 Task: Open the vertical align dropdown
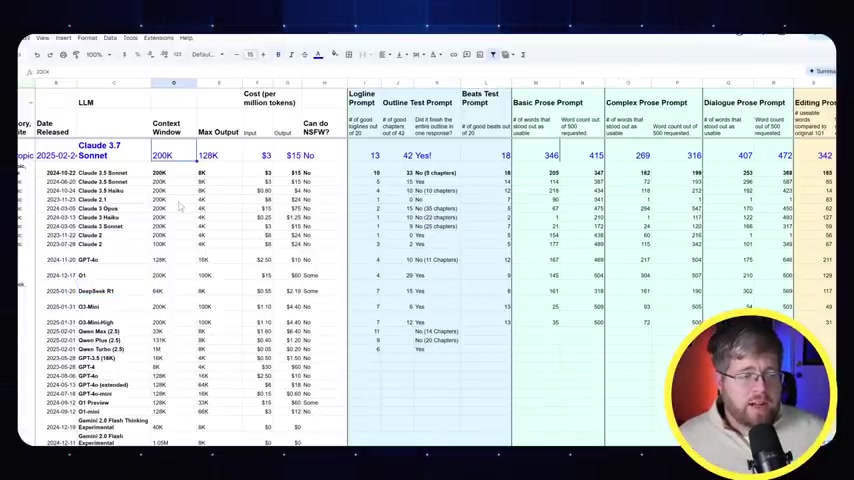coord(401,55)
